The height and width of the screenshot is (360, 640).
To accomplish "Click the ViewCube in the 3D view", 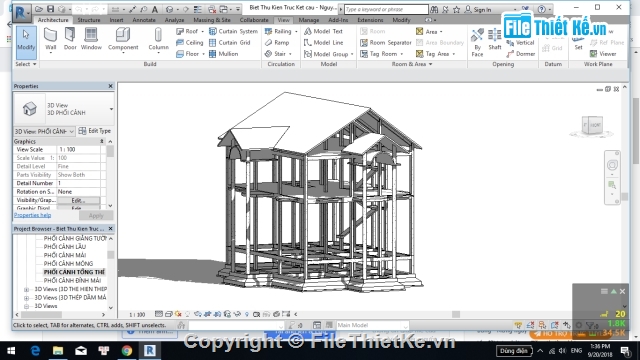I will [x=592, y=125].
